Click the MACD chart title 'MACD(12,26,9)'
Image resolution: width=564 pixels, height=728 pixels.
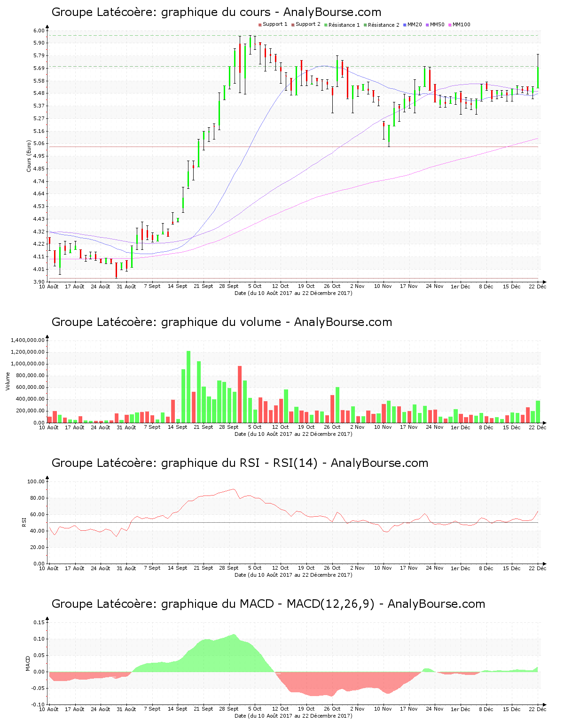[330, 604]
